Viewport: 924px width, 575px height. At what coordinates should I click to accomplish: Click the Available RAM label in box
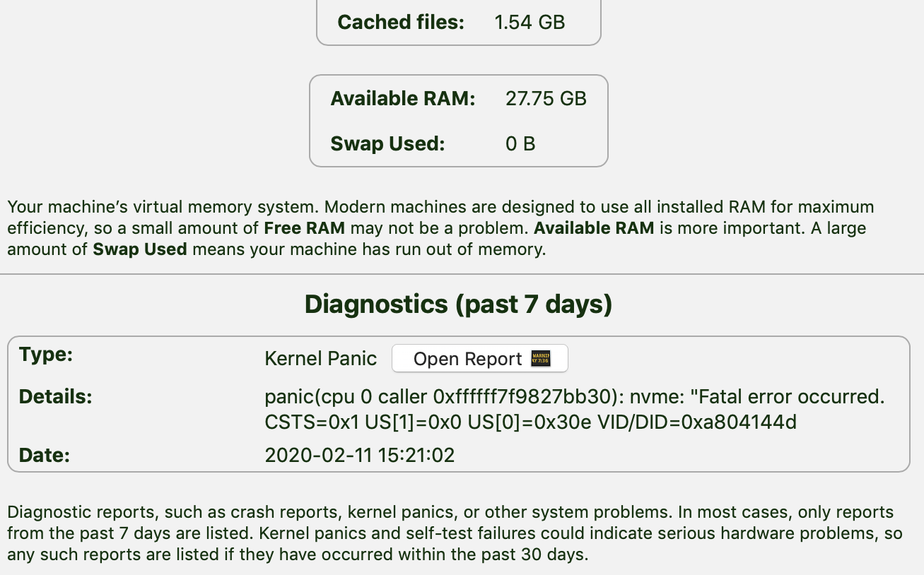tap(403, 98)
